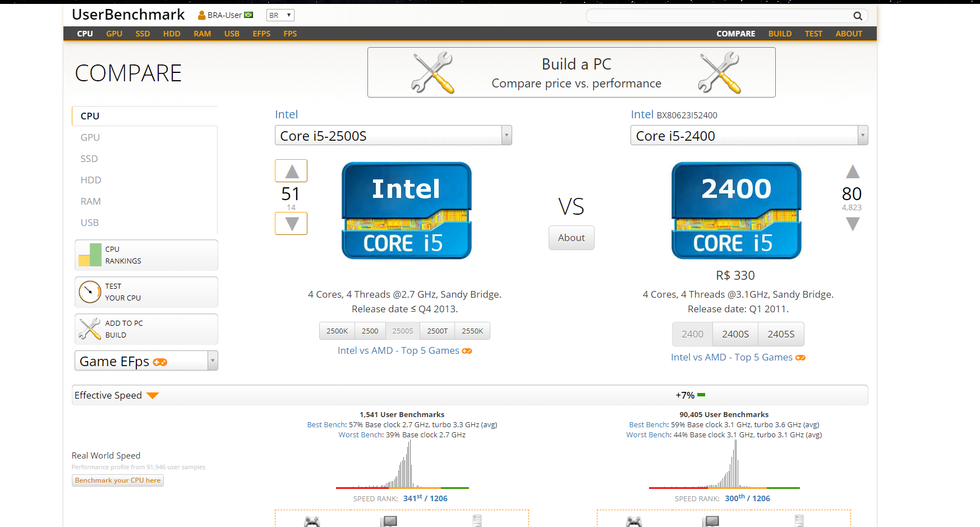This screenshot has height=527, width=980.
Task: Click speed rank 341st / 1206 link
Action: coord(425,498)
